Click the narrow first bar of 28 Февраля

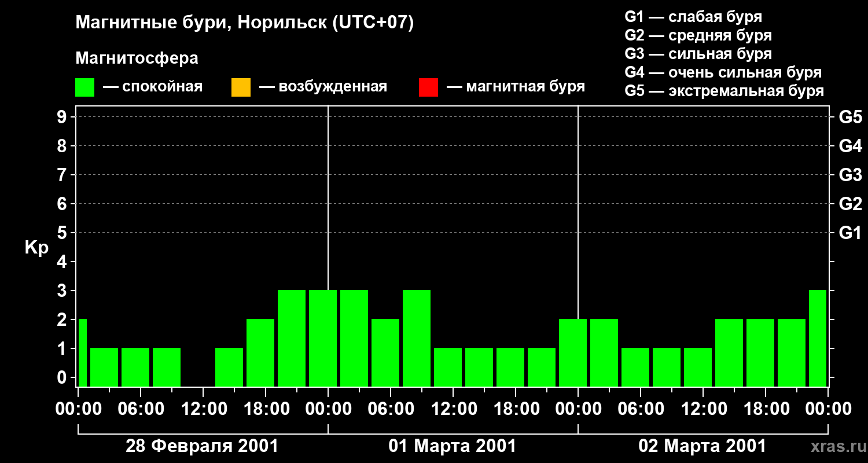coord(82,352)
